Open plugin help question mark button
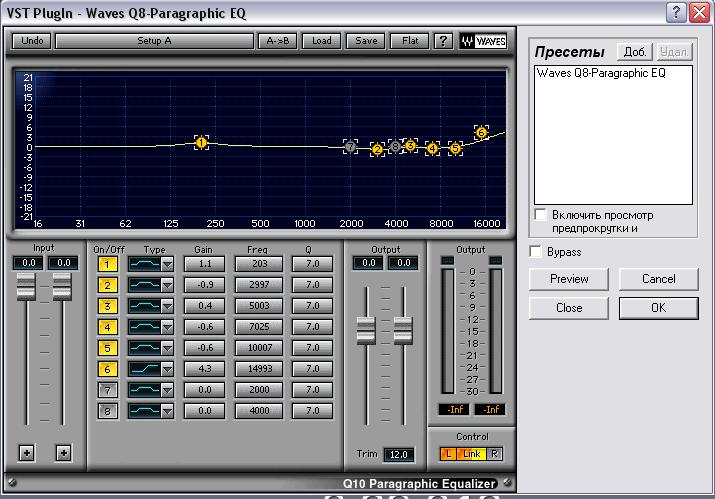 (443, 41)
